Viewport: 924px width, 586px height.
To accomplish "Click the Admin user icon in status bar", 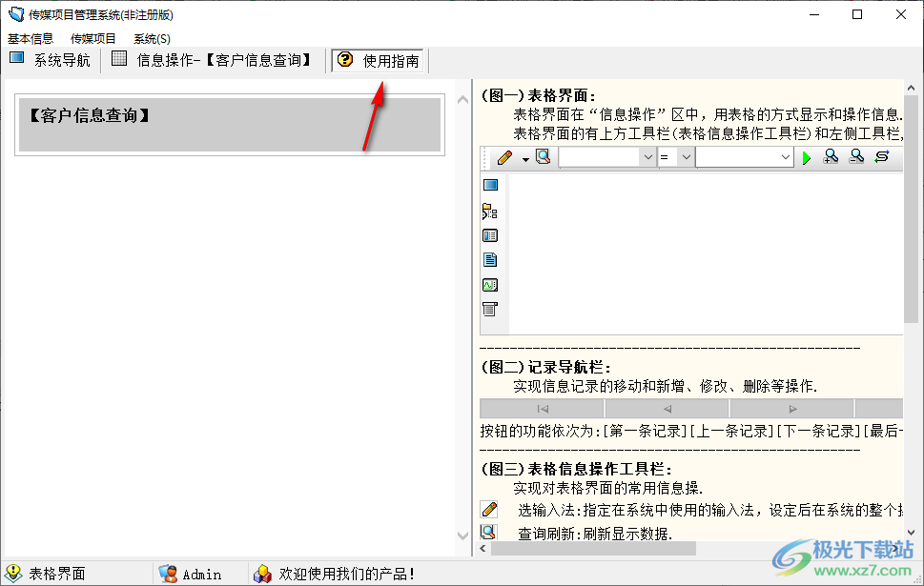I will click(168, 574).
